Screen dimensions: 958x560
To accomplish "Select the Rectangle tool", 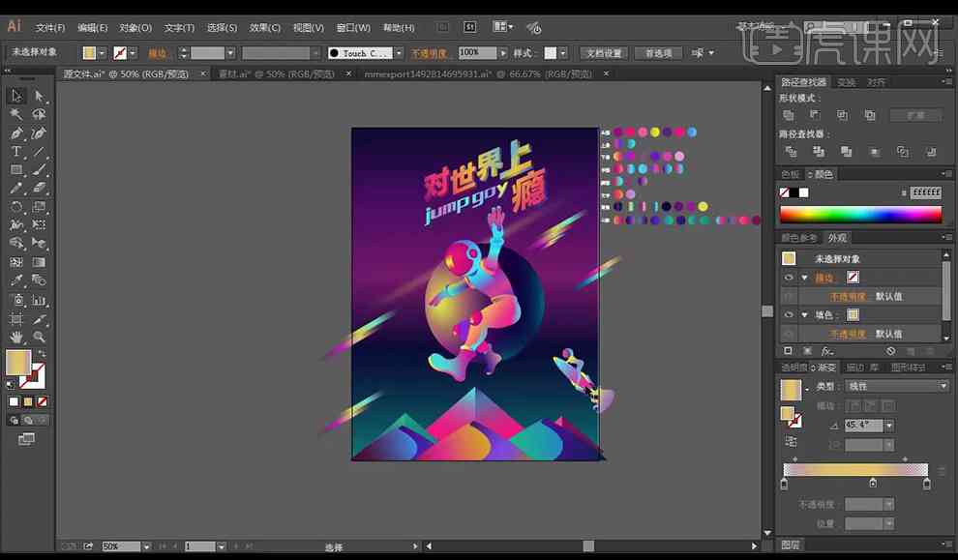I will tap(16, 170).
